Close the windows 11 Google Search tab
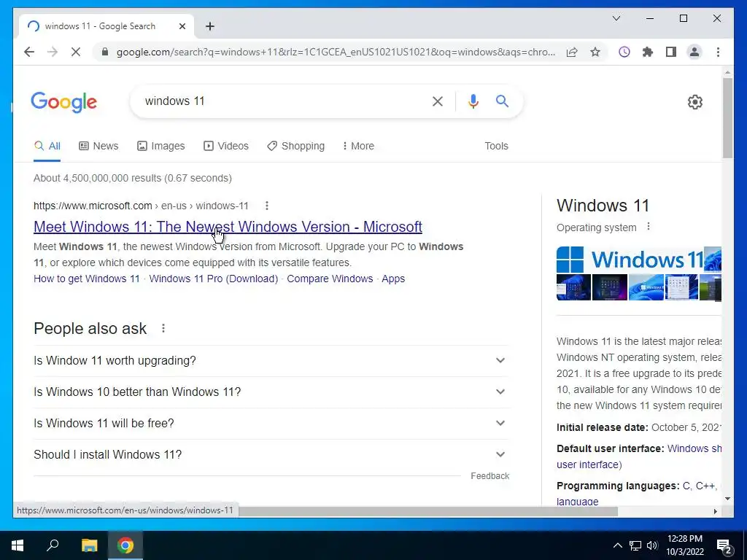Screen dimensions: 747x560 tap(182, 26)
